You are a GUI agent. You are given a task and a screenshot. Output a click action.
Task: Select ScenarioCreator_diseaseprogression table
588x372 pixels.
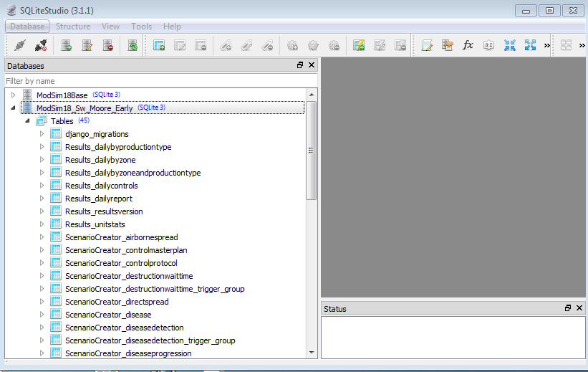point(128,353)
